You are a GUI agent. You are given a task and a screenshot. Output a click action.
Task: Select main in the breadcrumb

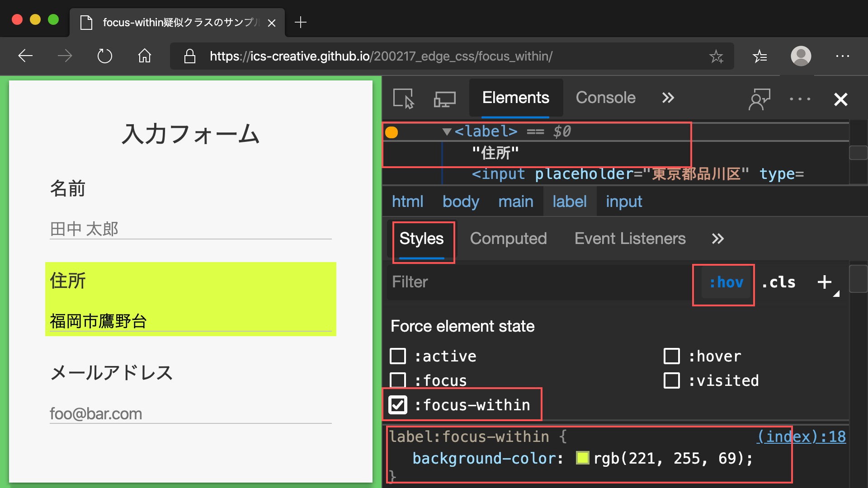(x=516, y=202)
